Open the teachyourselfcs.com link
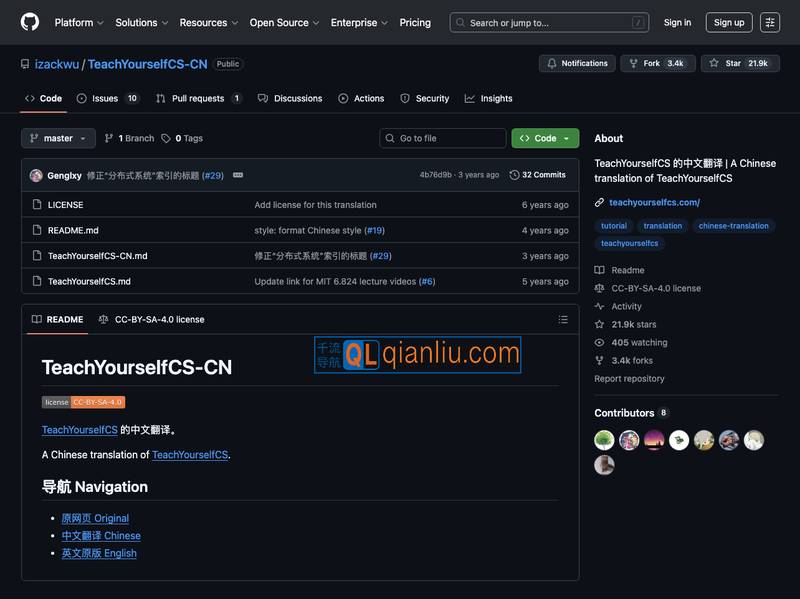 pos(654,203)
